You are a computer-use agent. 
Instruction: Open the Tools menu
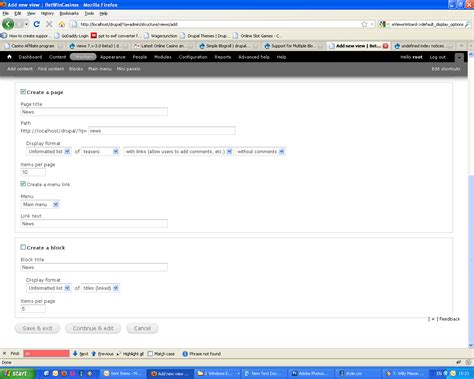click(x=89, y=13)
